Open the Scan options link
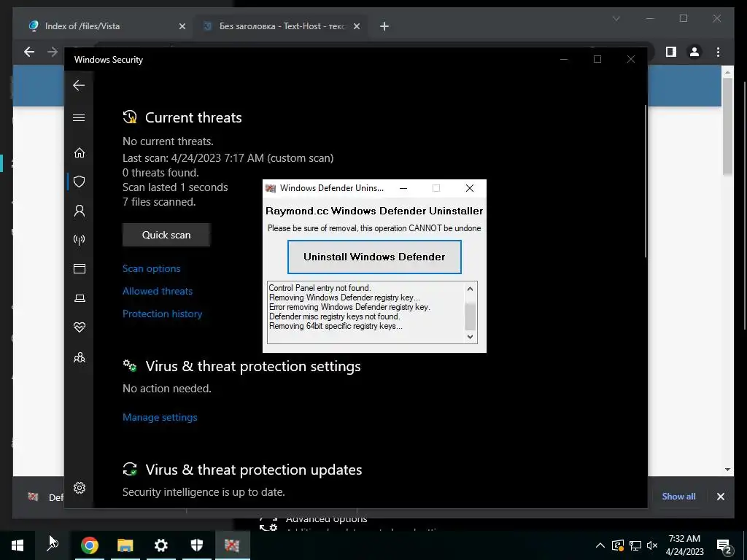 152,268
